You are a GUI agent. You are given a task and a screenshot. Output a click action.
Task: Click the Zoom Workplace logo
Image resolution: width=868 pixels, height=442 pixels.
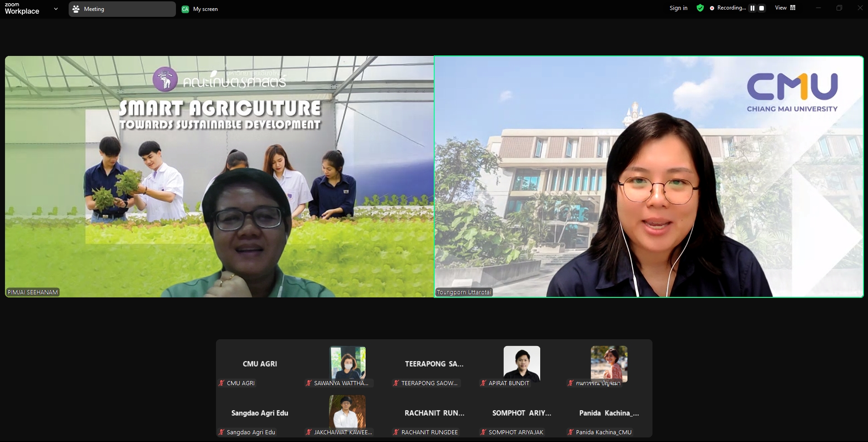coord(22,9)
